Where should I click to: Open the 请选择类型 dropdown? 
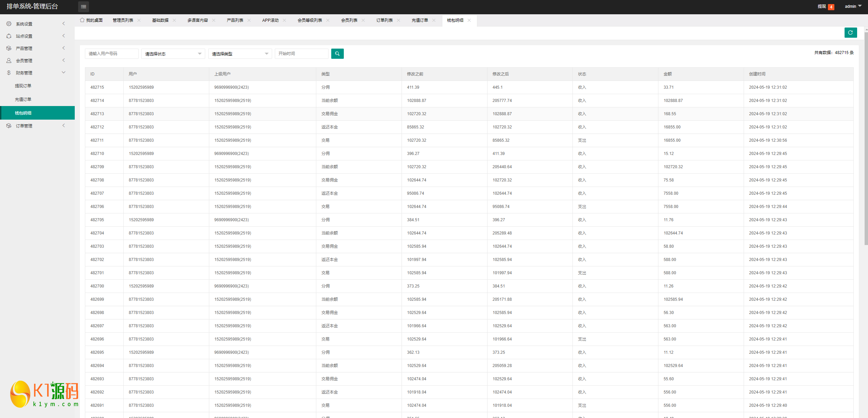click(x=240, y=54)
